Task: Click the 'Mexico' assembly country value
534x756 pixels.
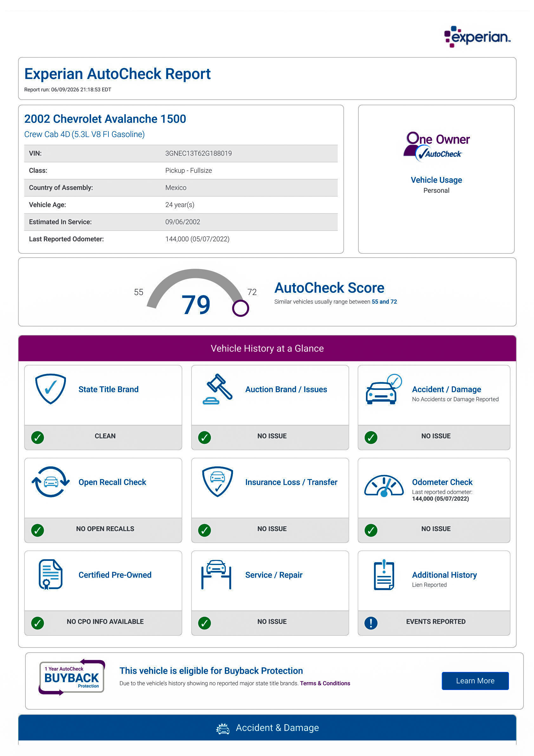Action: (x=176, y=188)
